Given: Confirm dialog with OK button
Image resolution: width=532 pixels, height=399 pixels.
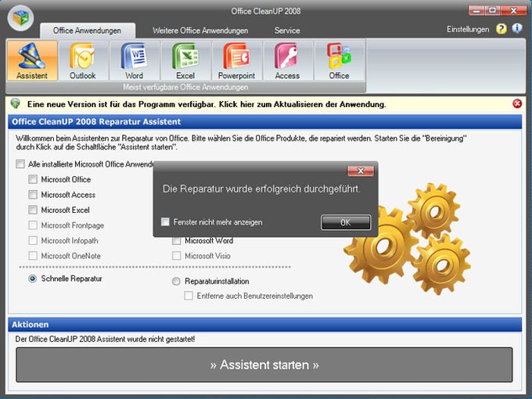Looking at the screenshot, I should click(x=346, y=222).
